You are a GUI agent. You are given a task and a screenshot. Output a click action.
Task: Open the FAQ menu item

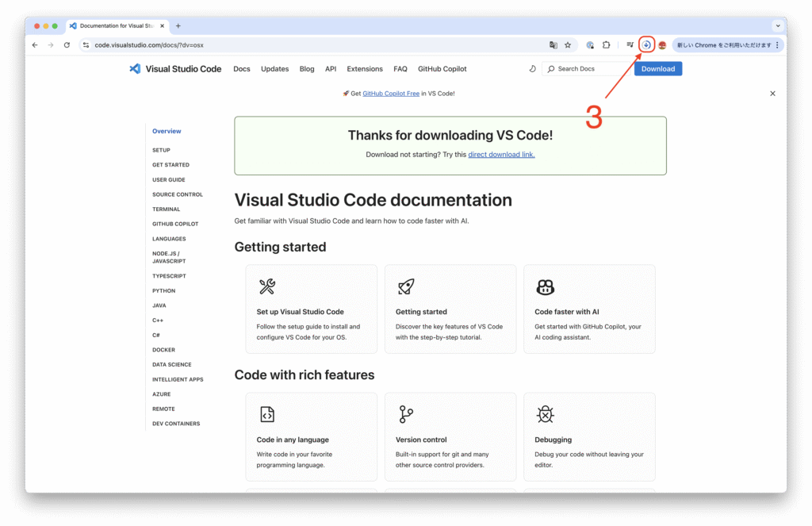(x=400, y=69)
